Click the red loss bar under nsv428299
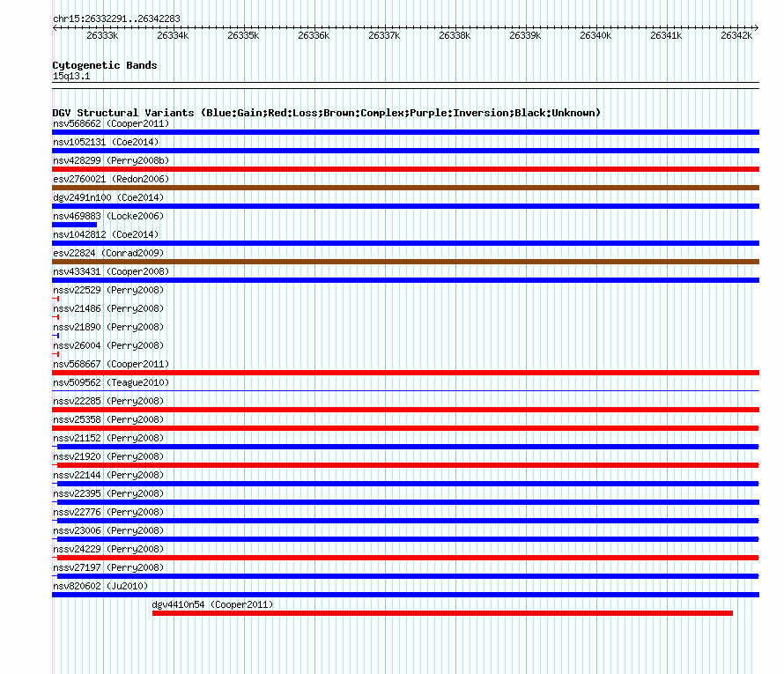Screen dimensions: 784x674 (x=405, y=169)
